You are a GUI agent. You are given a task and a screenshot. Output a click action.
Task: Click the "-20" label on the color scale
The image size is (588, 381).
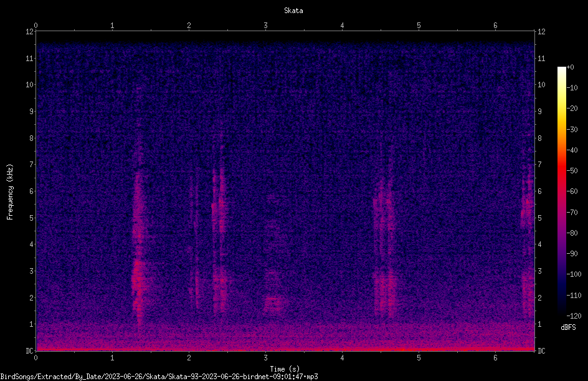click(x=572, y=109)
